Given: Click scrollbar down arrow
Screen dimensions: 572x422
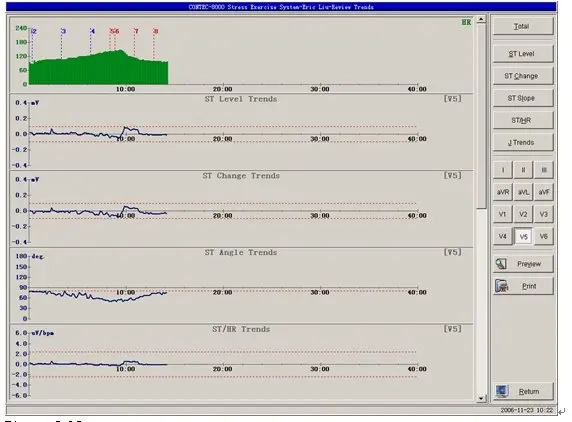Looking at the screenshot, I should point(481,398).
